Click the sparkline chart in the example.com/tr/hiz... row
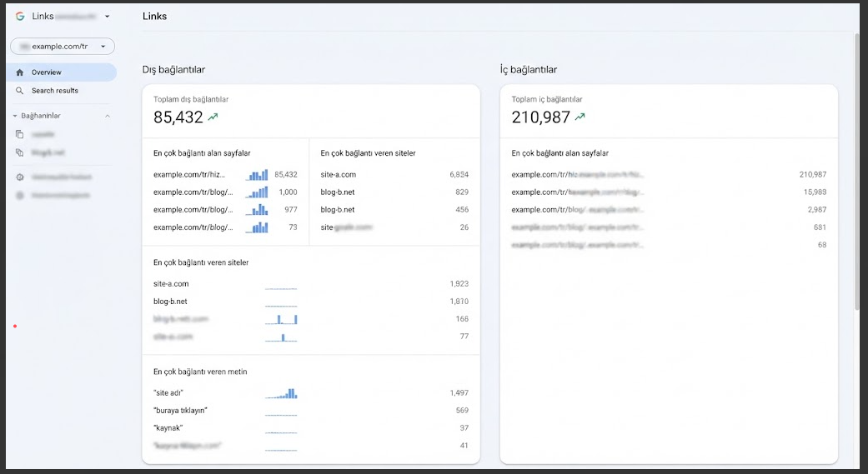This screenshot has width=868, height=474. (x=257, y=175)
